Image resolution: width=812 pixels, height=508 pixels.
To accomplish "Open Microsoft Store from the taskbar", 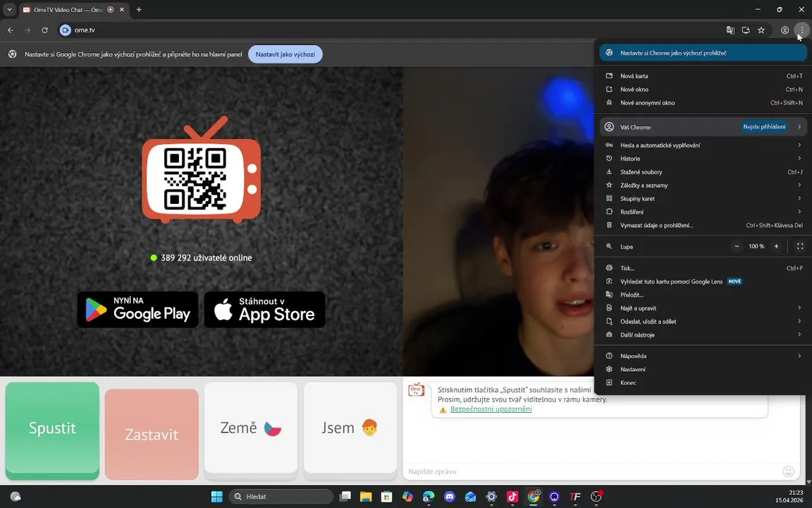I will pos(386,497).
